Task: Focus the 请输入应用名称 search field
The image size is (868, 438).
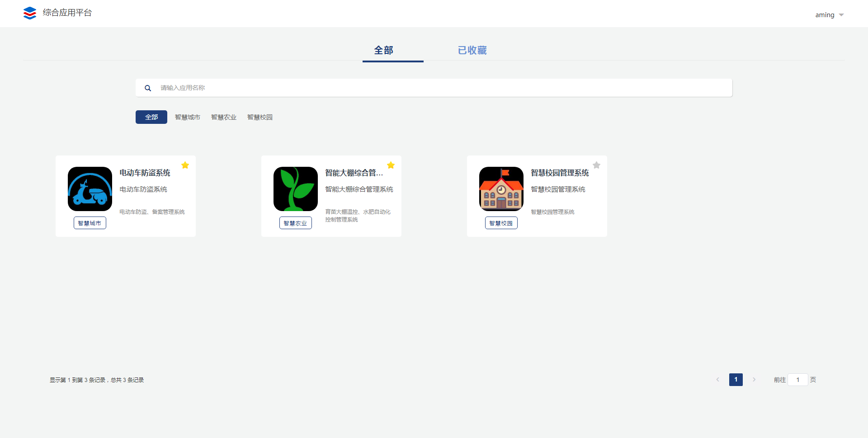Action: (x=434, y=88)
